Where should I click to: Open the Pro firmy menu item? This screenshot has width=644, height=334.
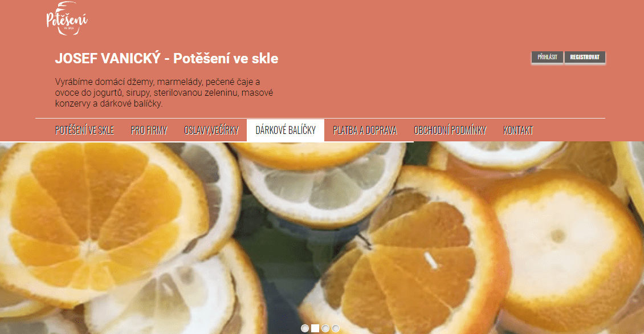[149, 130]
